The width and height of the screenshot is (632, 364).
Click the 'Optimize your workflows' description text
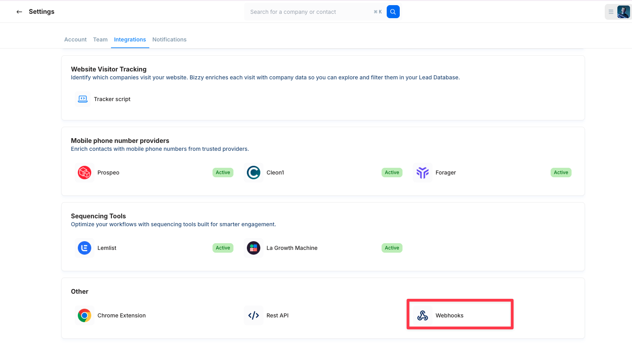(x=173, y=224)
